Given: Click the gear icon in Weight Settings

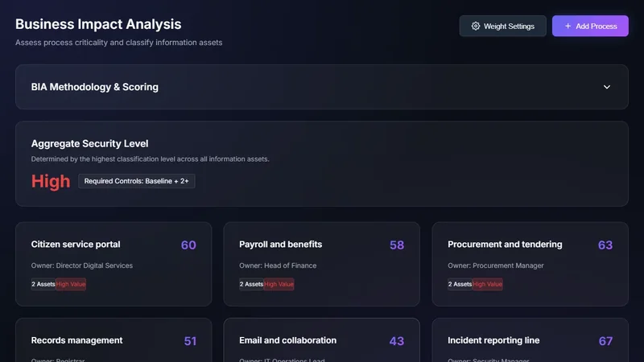Looking at the screenshot, I should point(475,26).
